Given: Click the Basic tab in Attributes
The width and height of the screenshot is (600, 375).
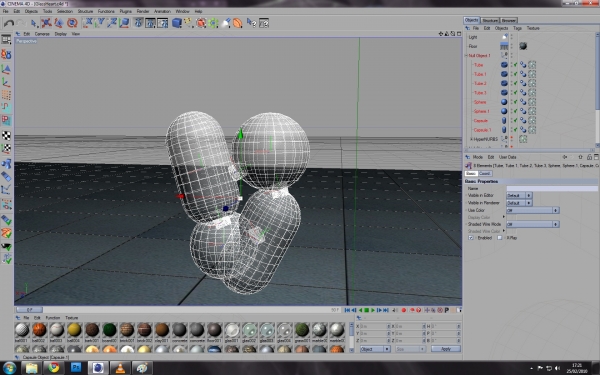Looking at the screenshot, I should coord(471,173).
